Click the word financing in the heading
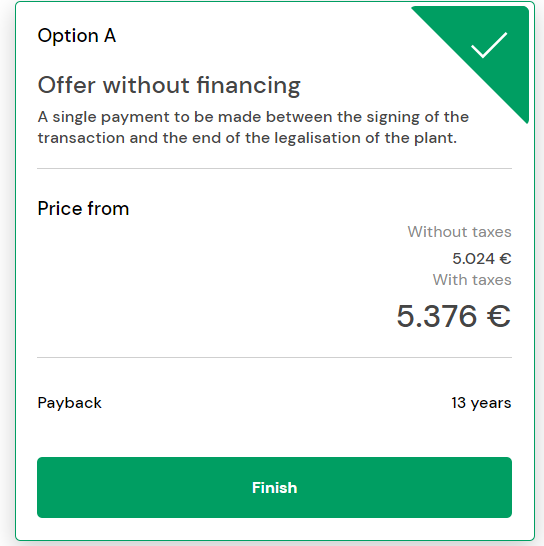The height and width of the screenshot is (546, 544). coord(248,85)
